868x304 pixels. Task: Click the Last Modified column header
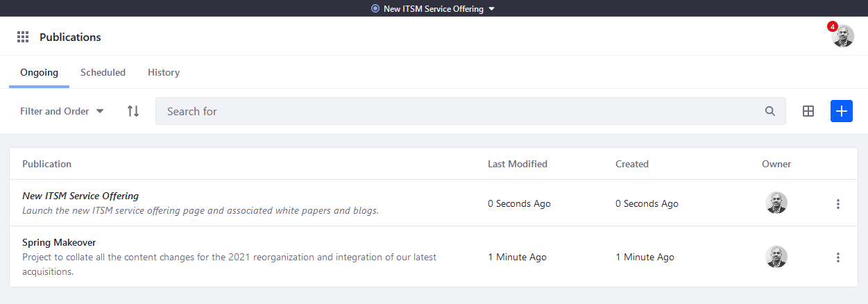[x=518, y=164]
